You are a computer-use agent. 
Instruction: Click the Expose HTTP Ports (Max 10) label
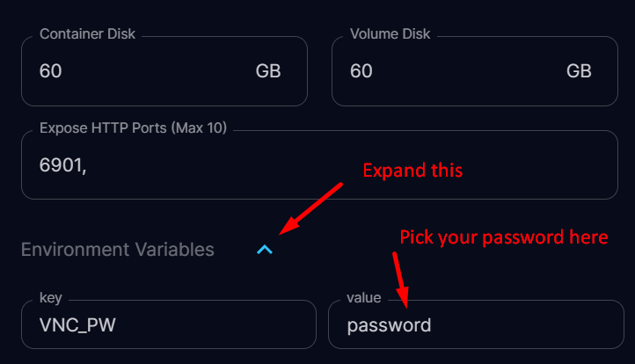click(x=133, y=128)
